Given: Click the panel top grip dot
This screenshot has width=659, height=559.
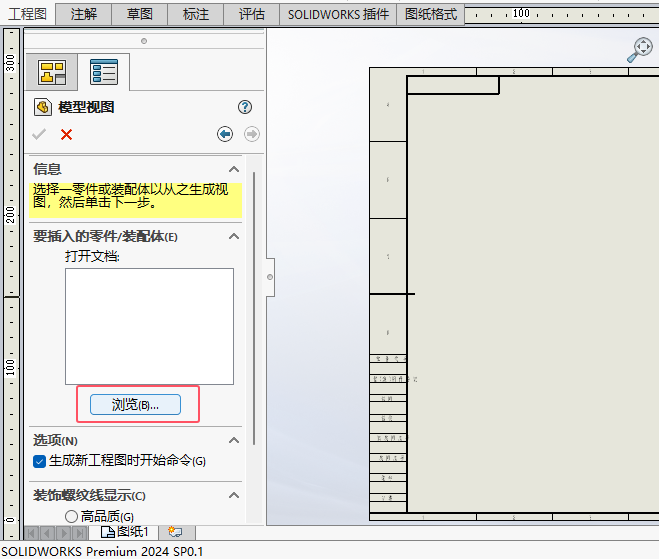Looking at the screenshot, I should 144,41.
